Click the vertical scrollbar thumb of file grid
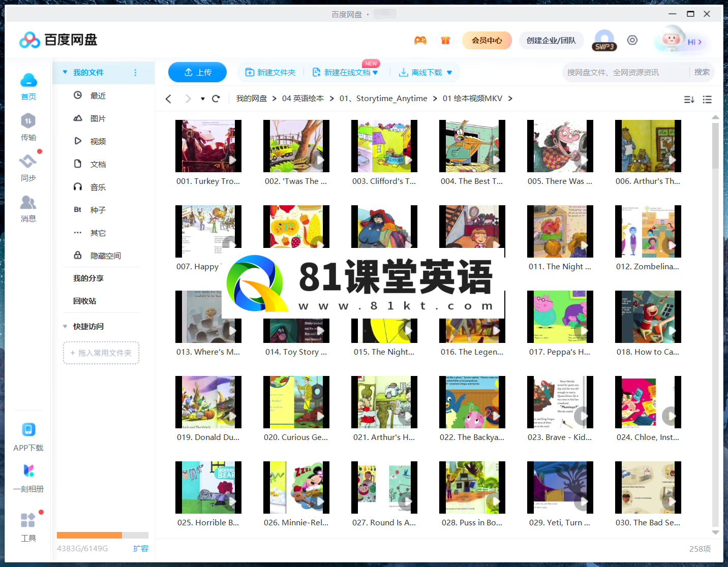 coord(715,145)
